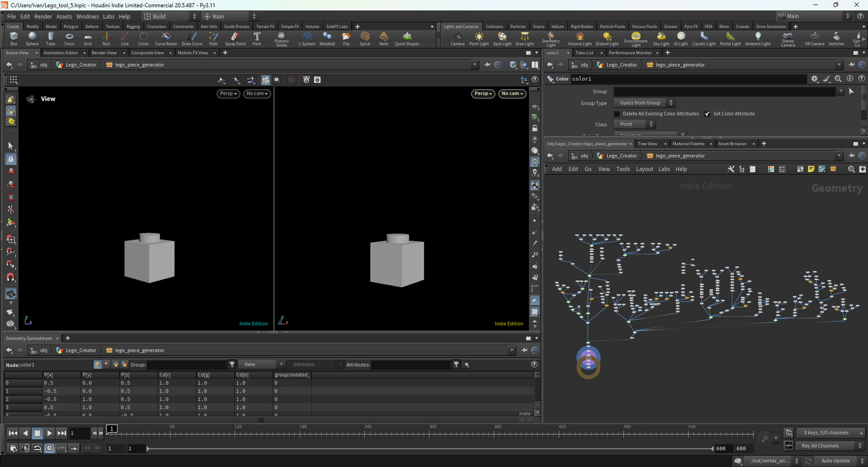
Task: Switch to the Material Palette tab
Action: 688,144
